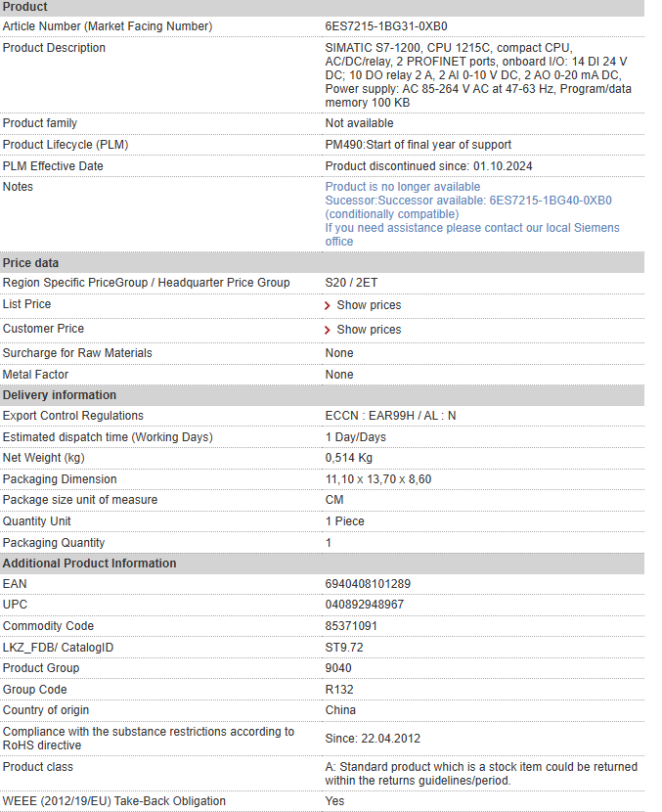Select packaging dimension '11,10 x 13,70 x 8,60'
This screenshot has width=662, height=812.
click(x=378, y=479)
